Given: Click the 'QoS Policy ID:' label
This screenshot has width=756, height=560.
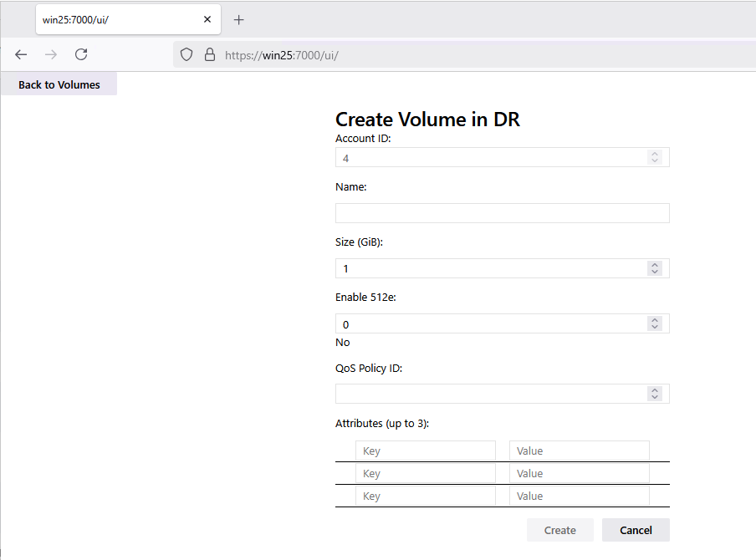Looking at the screenshot, I should point(369,369).
